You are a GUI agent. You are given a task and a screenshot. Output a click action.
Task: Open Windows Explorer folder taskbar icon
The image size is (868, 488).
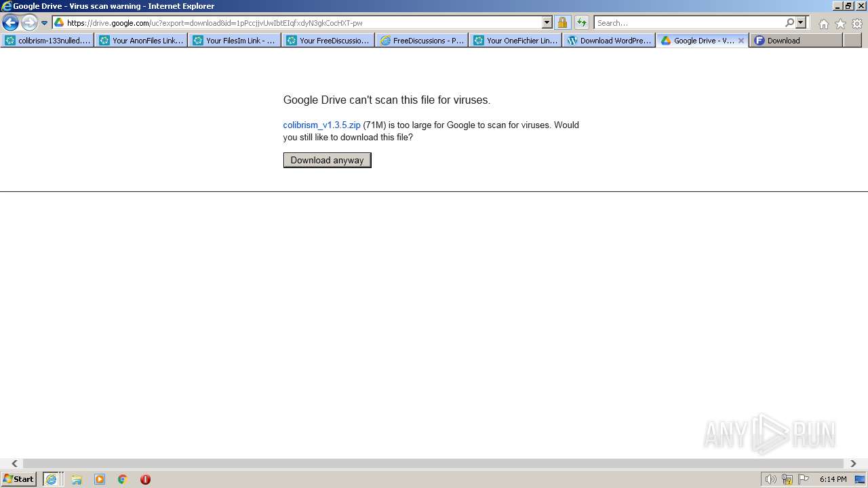click(77, 479)
